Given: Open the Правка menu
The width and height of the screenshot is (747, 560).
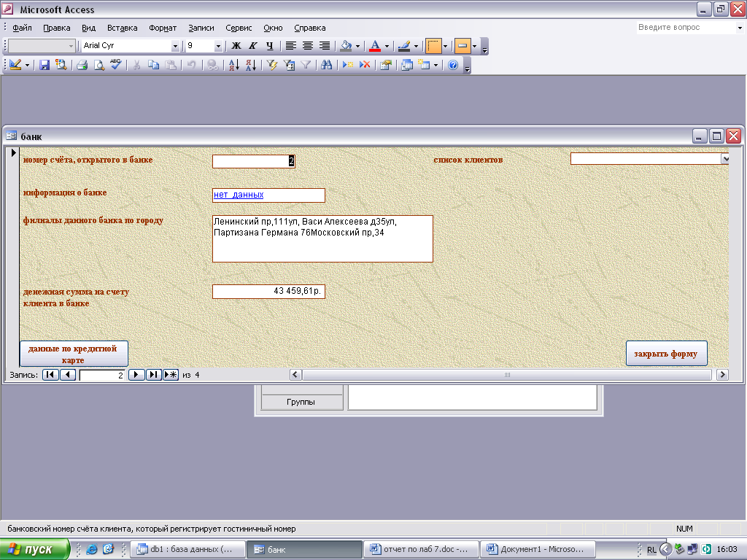Looking at the screenshot, I should 57,28.
